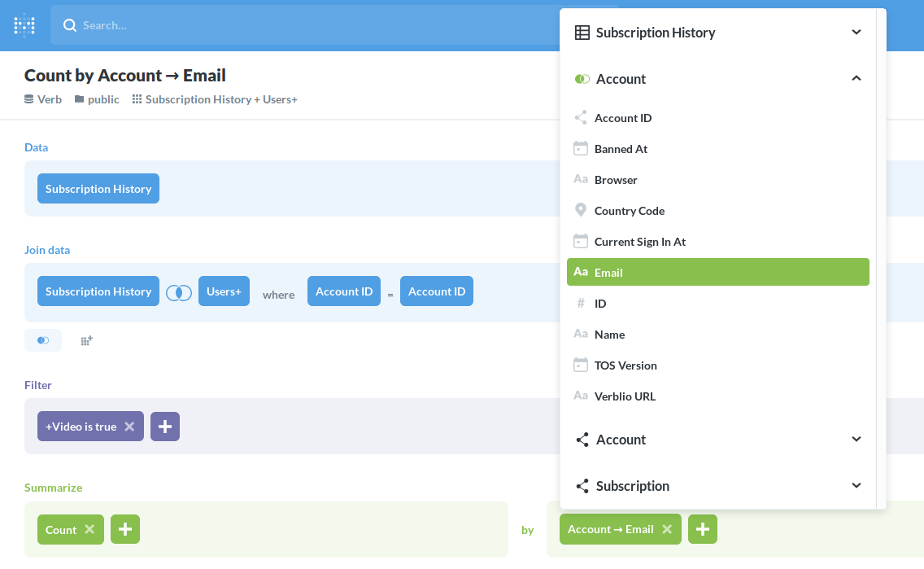
Task: Toggle the switch next to the Account section header
Action: pyautogui.click(x=582, y=78)
